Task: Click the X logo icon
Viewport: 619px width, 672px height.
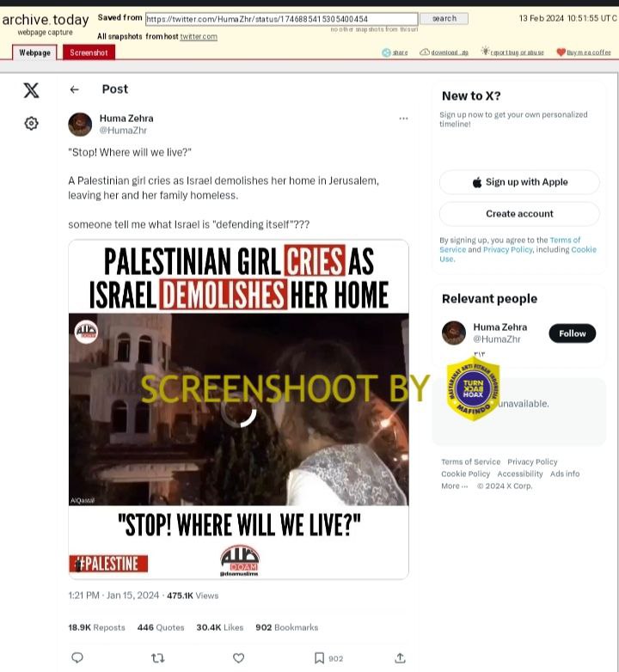Action: point(31,90)
